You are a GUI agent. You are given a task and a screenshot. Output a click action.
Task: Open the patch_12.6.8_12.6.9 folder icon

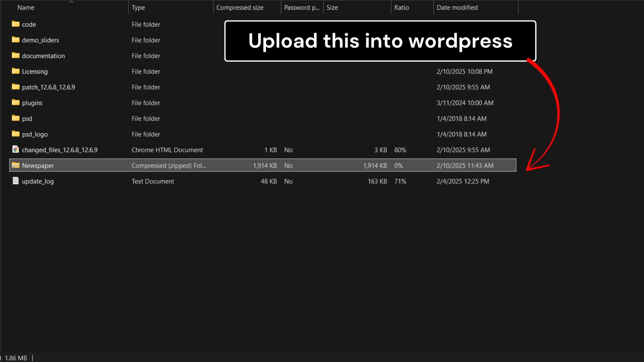coord(15,87)
